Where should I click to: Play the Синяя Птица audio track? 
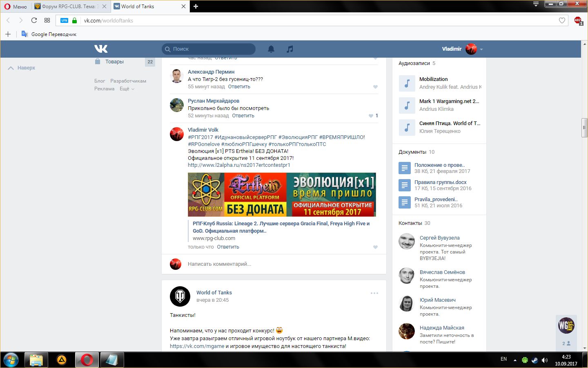[407, 128]
